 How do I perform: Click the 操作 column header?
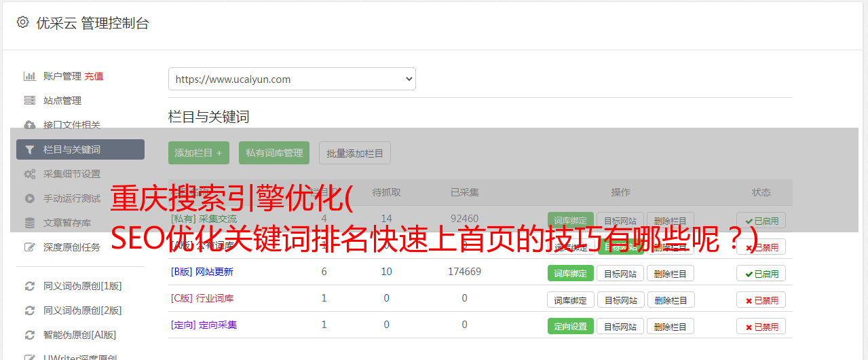pos(621,192)
